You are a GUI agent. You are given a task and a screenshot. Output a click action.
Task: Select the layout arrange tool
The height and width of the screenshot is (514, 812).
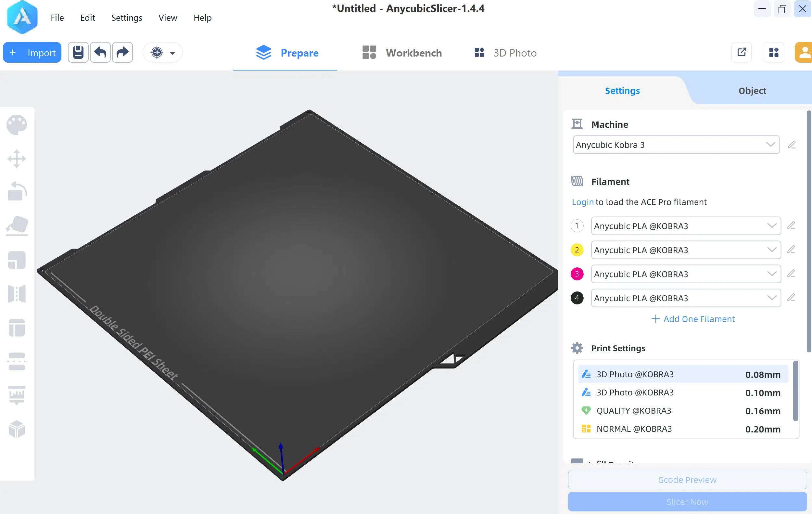click(17, 328)
